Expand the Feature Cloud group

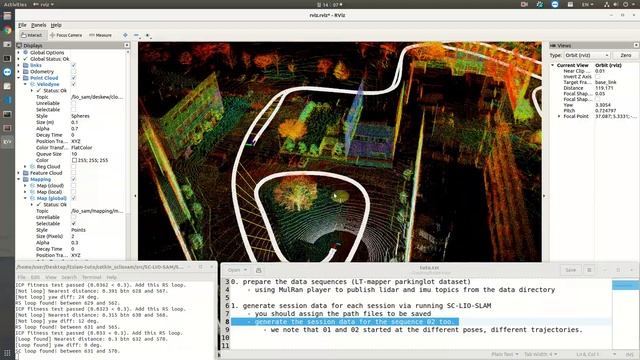coord(18,173)
